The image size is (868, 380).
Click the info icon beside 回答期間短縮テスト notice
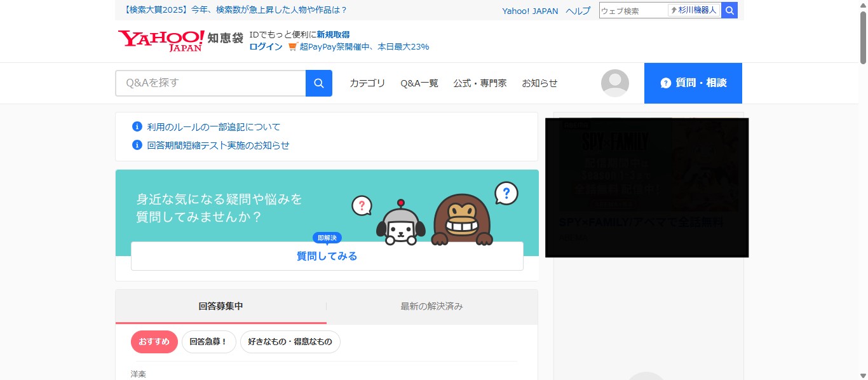point(137,145)
